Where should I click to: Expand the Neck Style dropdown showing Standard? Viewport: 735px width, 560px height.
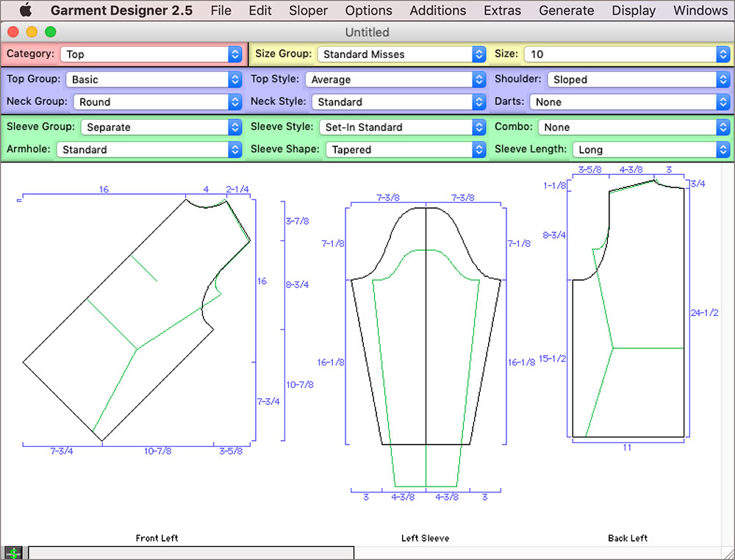(x=398, y=102)
